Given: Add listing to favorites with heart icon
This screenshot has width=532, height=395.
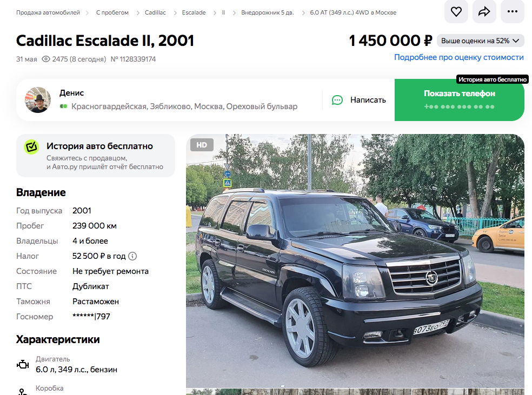Looking at the screenshot, I should pyautogui.click(x=456, y=11).
